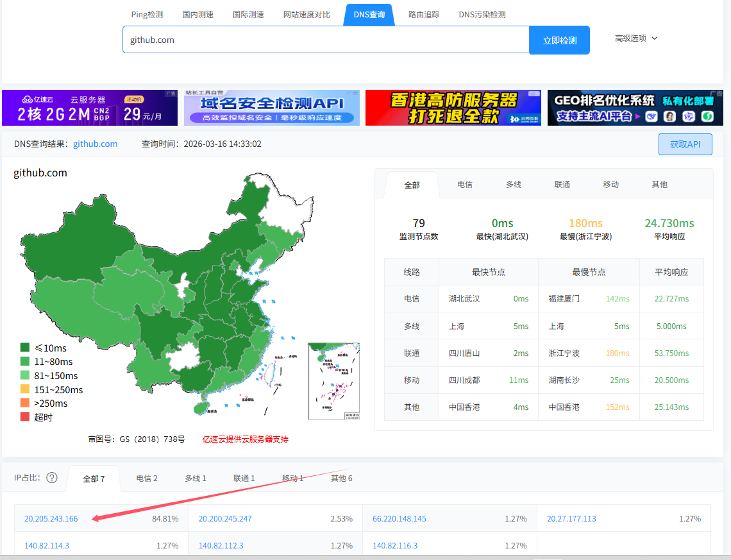Click the South China Sea inset map
The height and width of the screenshot is (560, 731).
(334, 382)
